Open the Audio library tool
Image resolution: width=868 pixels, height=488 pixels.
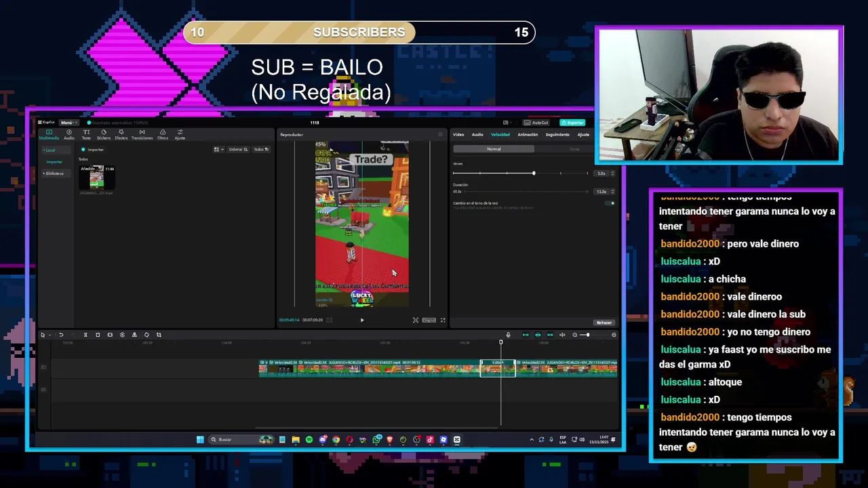pyautogui.click(x=69, y=134)
